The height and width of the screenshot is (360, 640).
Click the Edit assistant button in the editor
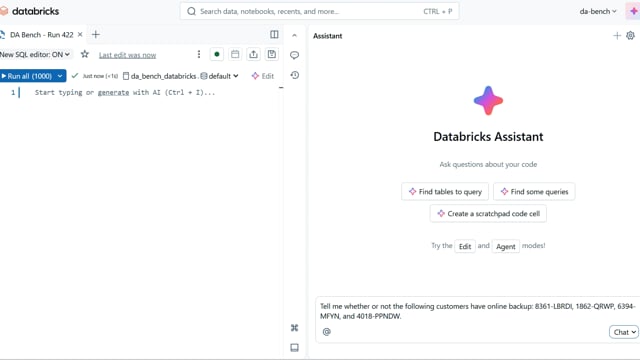[263, 76]
